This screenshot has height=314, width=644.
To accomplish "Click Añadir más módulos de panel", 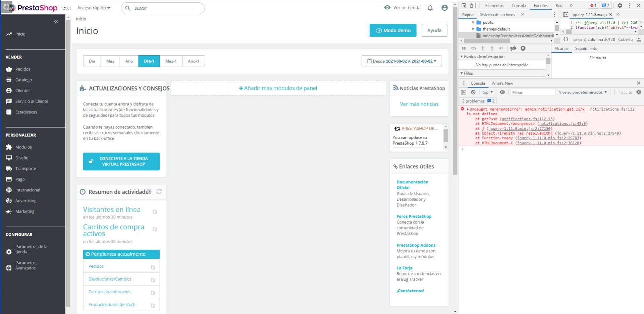I will coord(278,88).
